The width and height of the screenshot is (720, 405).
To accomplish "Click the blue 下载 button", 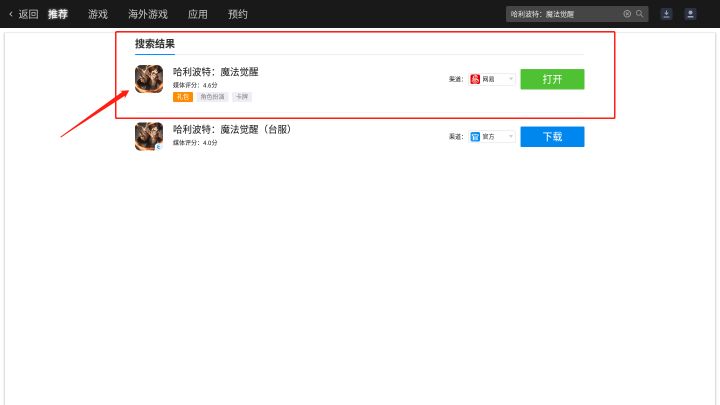I will pos(552,136).
